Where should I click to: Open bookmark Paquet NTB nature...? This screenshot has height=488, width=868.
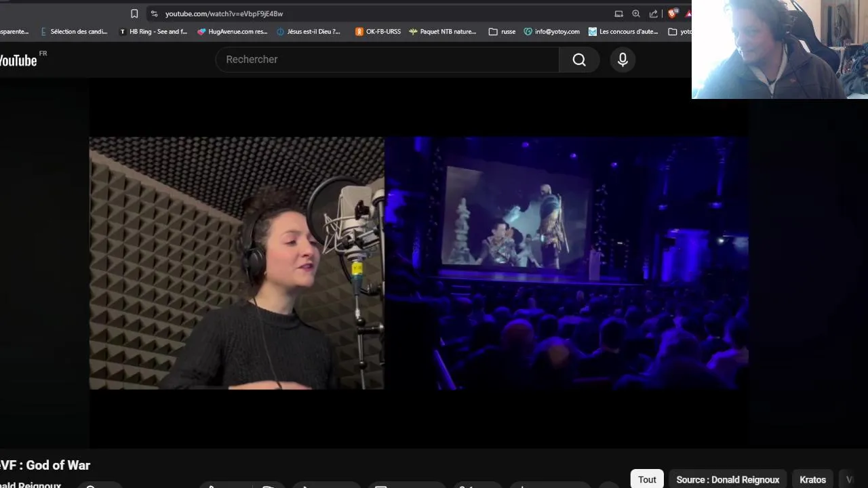pyautogui.click(x=443, y=31)
